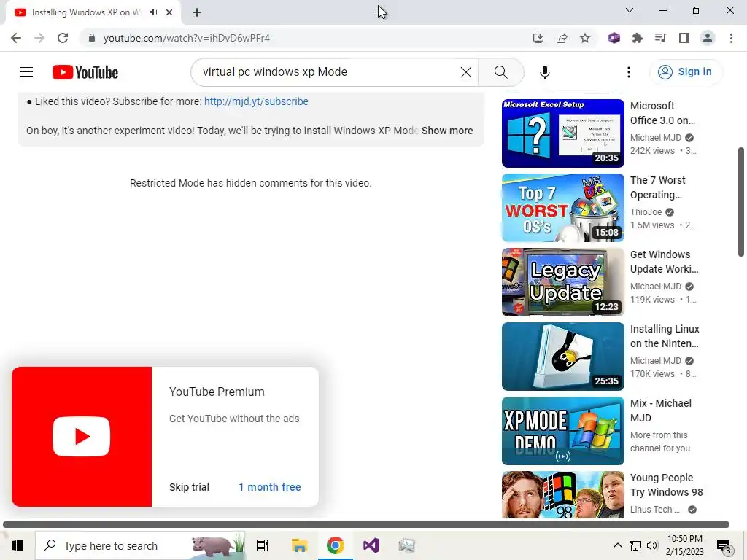Open the taskbar clock and date
This screenshot has width=747, height=560.
click(x=684, y=545)
